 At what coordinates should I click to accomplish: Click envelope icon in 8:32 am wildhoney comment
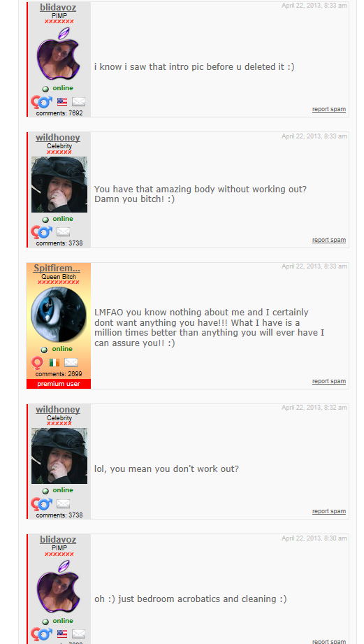click(x=63, y=503)
